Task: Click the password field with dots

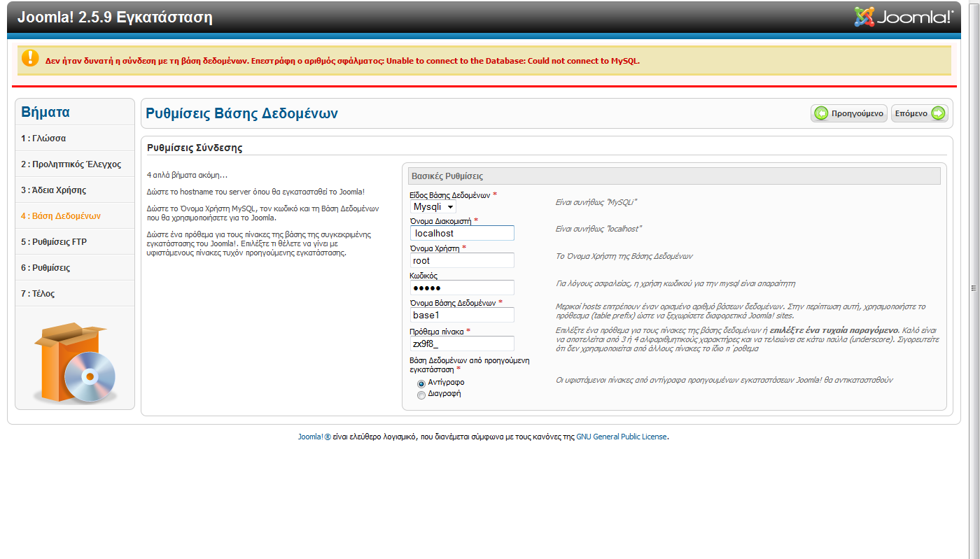Action: [462, 288]
